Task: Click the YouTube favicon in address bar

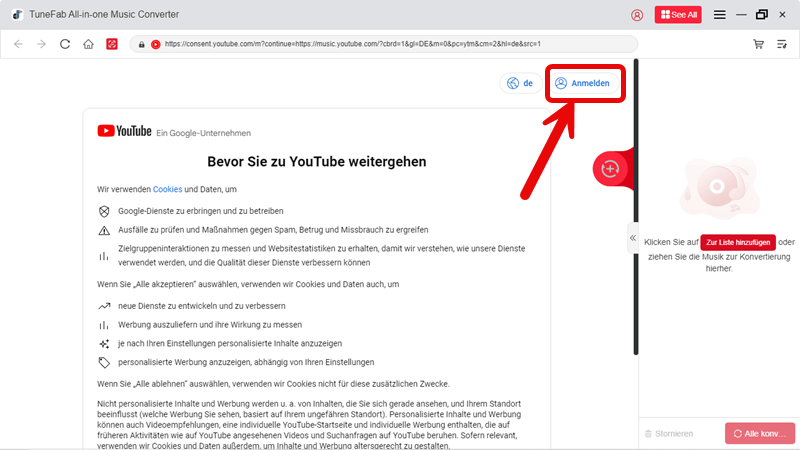Action: pos(156,44)
